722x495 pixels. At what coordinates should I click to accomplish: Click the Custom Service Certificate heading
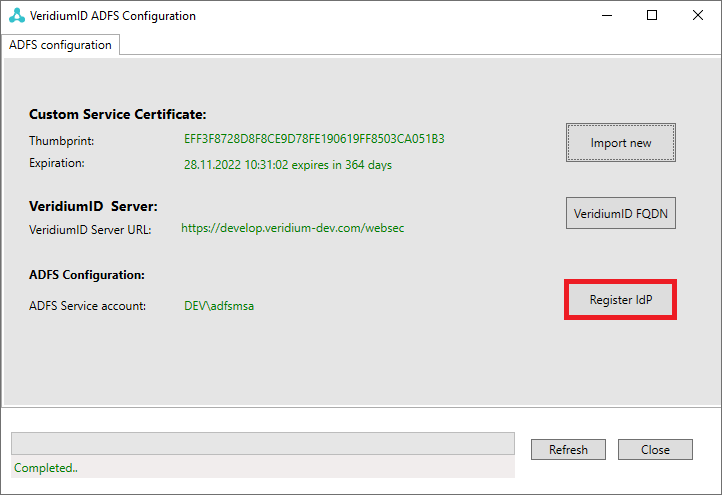(x=117, y=115)
